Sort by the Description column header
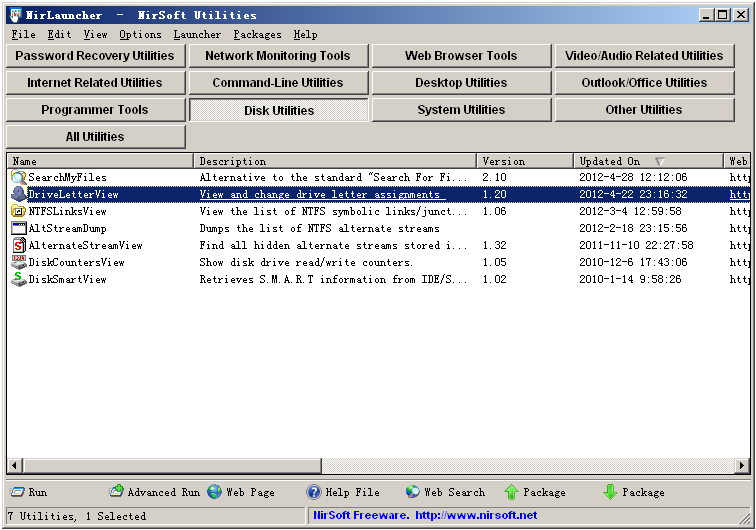The width and height of the screenshot is (756, 530). pos(335,161)
